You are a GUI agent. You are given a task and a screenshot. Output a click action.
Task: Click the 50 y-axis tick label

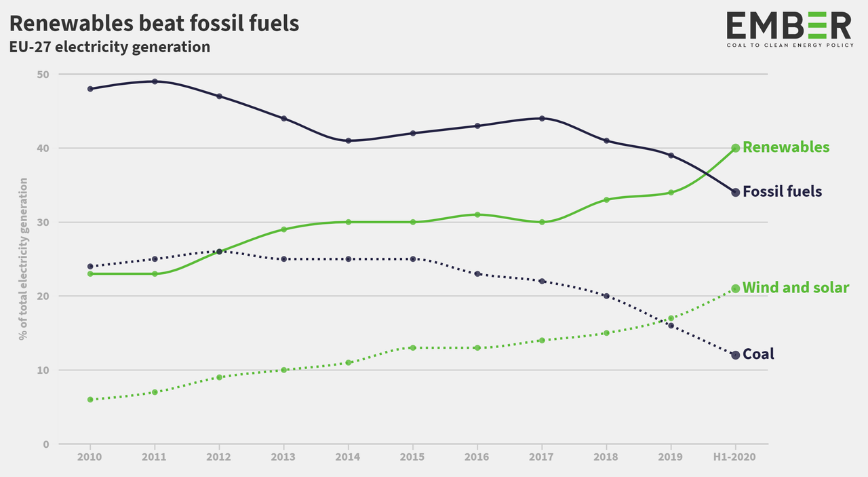pos(44,74)
